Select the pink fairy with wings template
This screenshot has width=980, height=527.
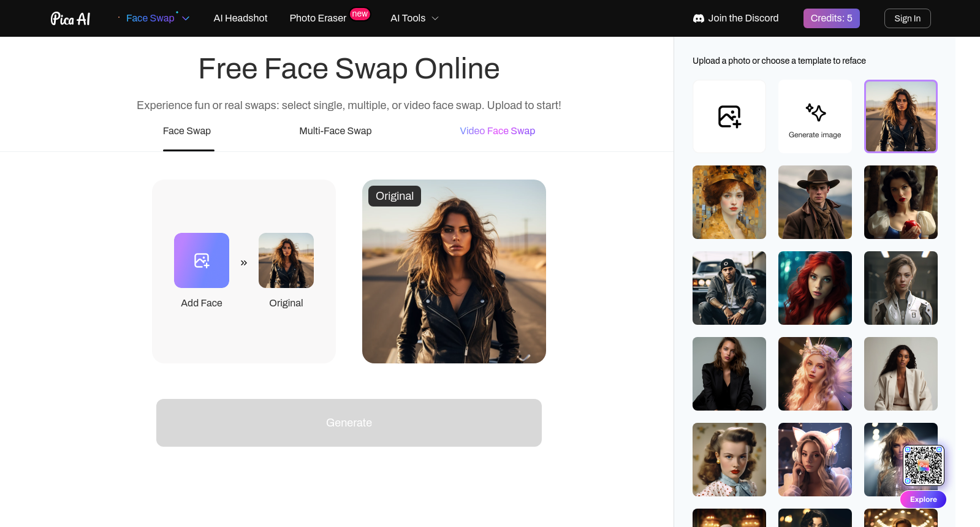(x=815, y=374)
